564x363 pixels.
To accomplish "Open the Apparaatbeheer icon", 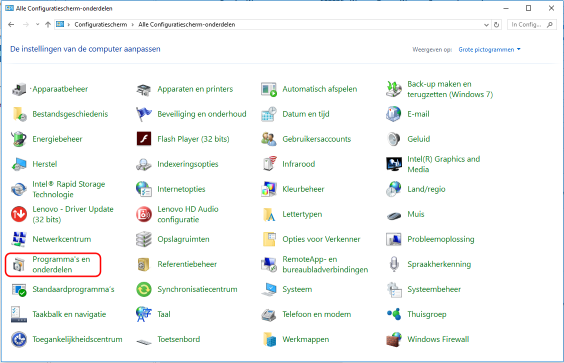I will coord(19,89).
